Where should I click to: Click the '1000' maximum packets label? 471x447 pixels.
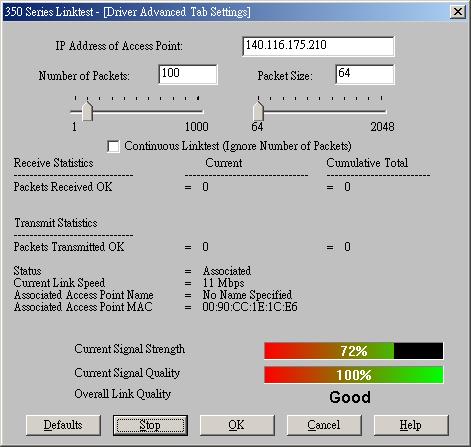point(197,127)
